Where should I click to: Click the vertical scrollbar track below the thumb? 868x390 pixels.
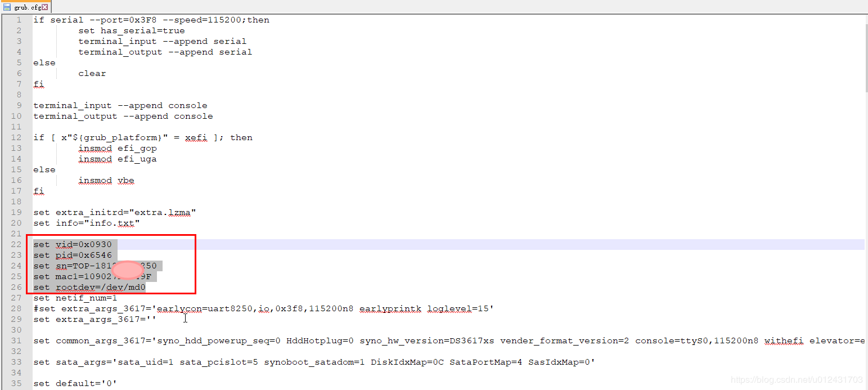867,236
